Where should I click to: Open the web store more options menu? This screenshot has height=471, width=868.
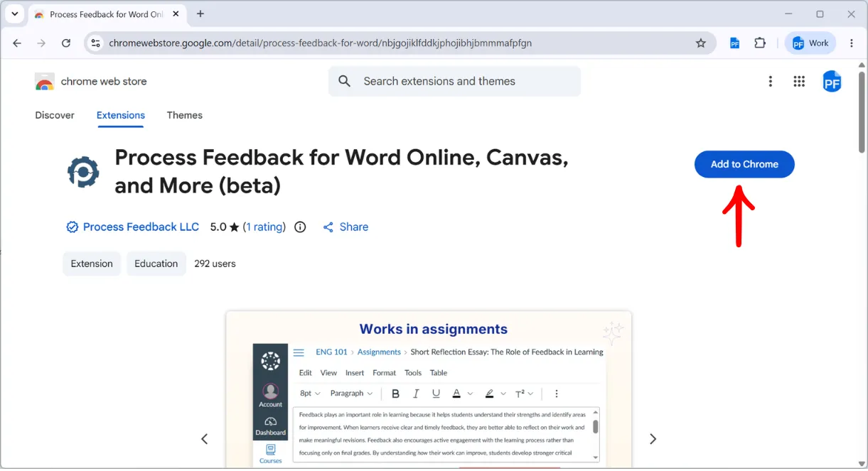pos(770,82)
